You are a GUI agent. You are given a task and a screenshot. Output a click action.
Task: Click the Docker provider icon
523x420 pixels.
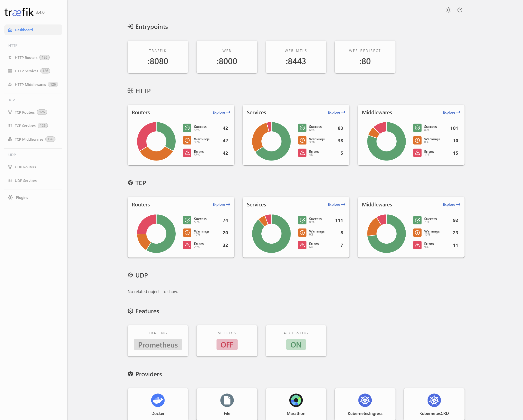click(158, 400)
